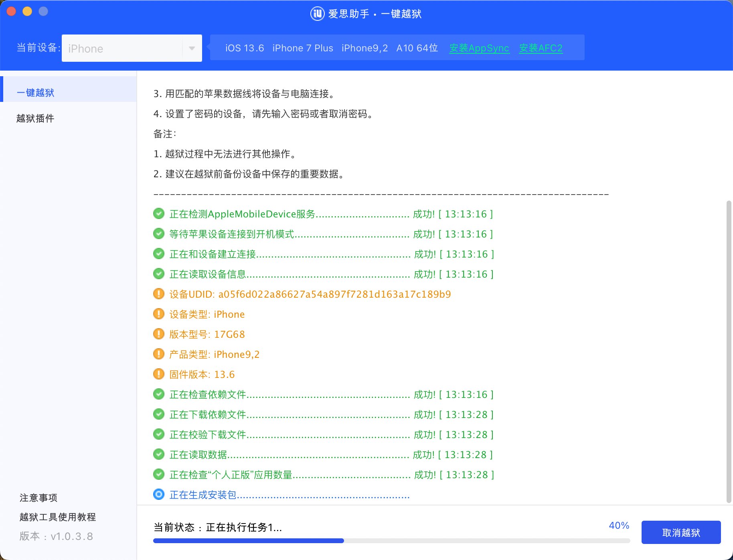The height and width of the screenshot is (560, 733).
Task: Click orange warning icon beside 产品类型: iPhone9,2
Action: click(159, 354)
